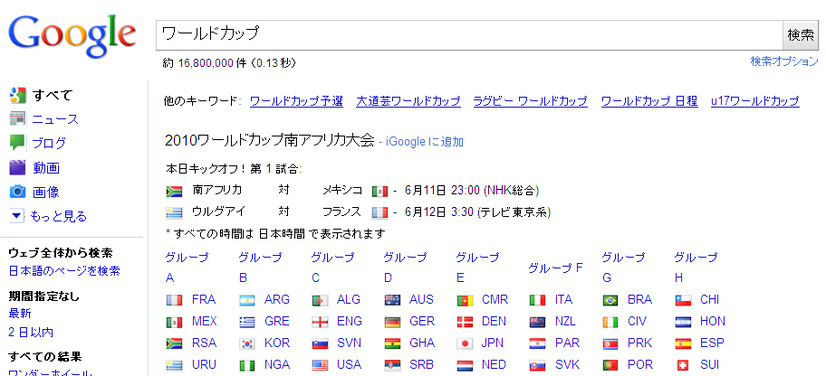The width and height of the screenshot is (826, 376).
Task: Open the DEN team link
Action: coord(494,321)
